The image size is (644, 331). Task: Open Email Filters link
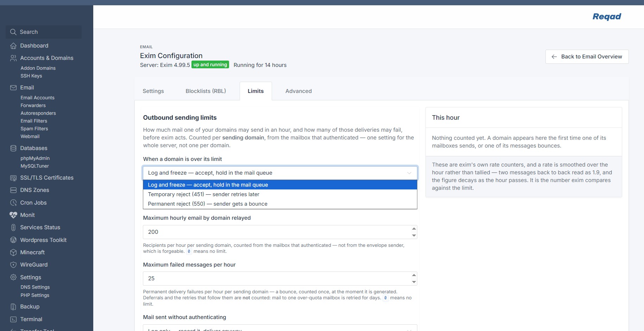pyautogui.click(x=34, y=121)
